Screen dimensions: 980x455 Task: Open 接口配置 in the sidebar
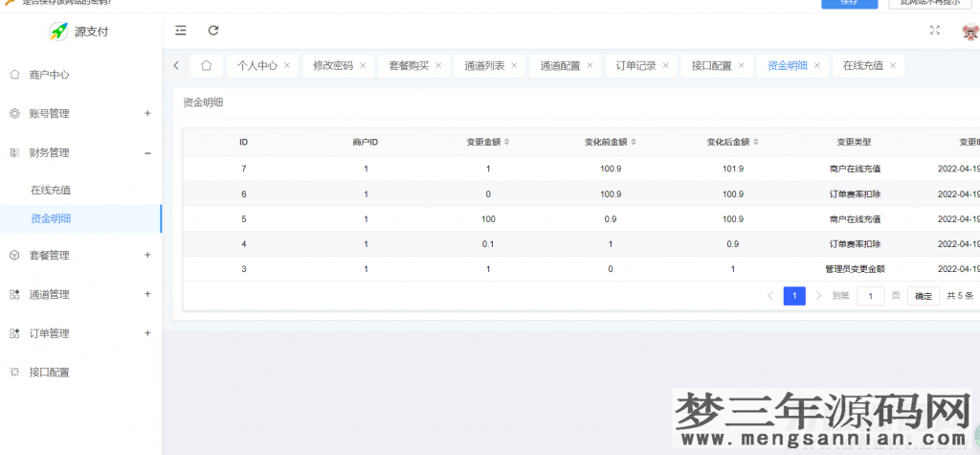pos(50,373)
